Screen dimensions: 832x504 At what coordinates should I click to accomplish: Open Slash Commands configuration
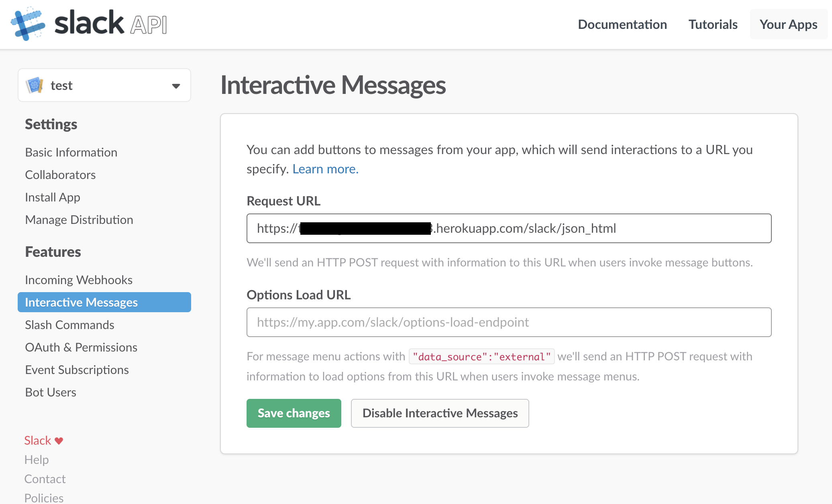69,325
